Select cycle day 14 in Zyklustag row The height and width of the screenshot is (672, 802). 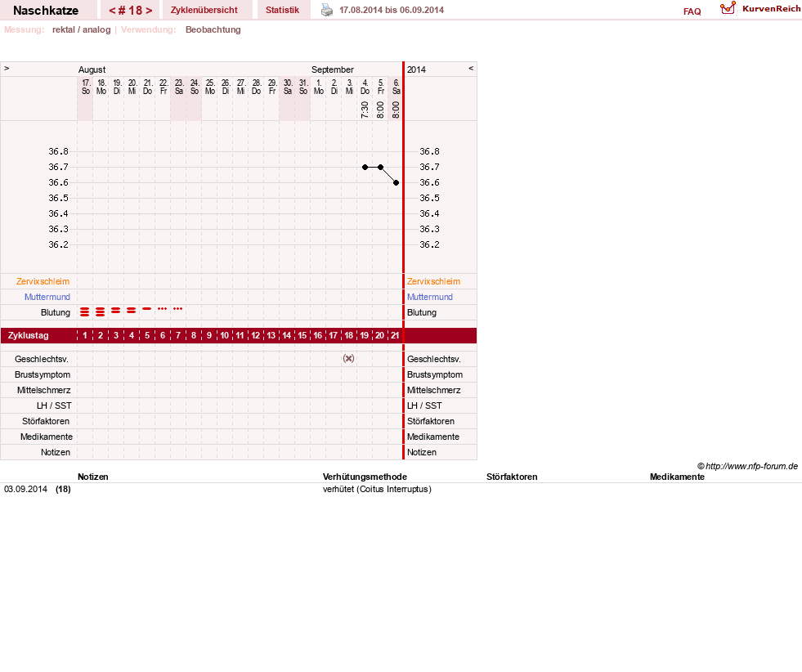click(286, 335)
